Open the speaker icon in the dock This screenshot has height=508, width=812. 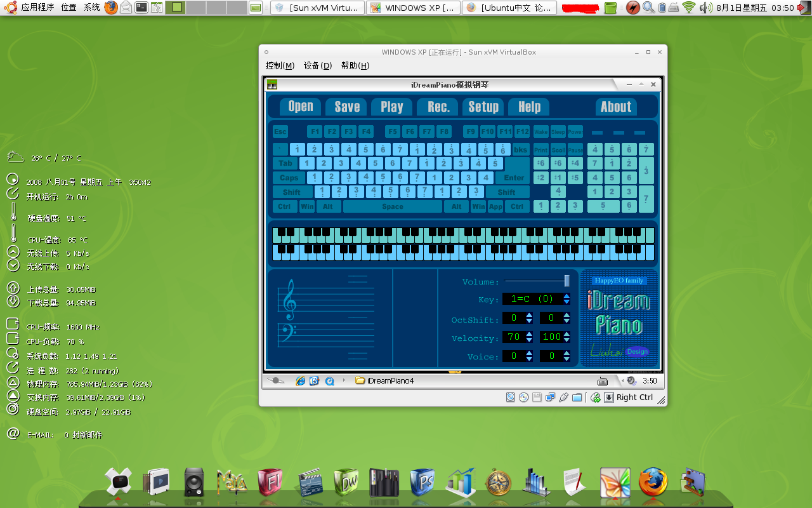195,483
